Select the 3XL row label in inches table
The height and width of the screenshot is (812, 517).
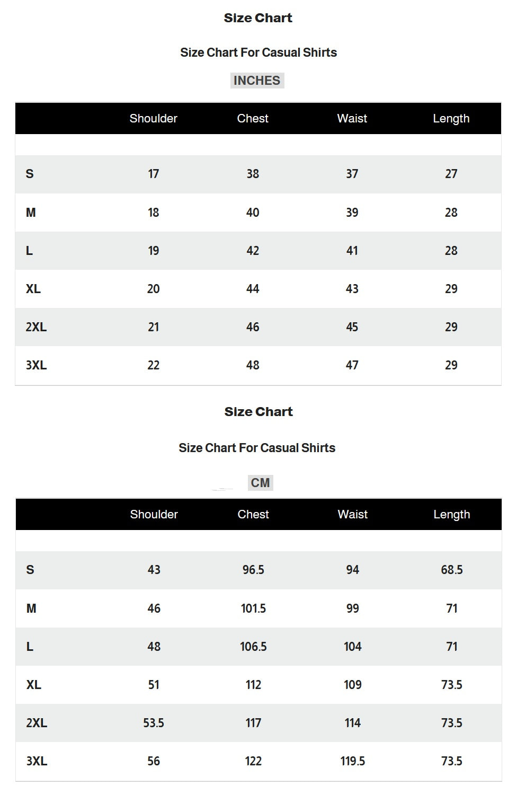36,365
